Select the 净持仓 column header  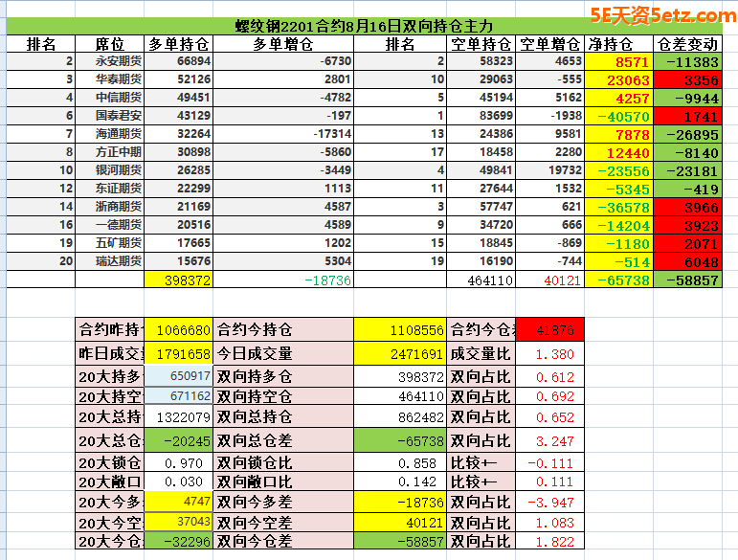coord(610,44)
